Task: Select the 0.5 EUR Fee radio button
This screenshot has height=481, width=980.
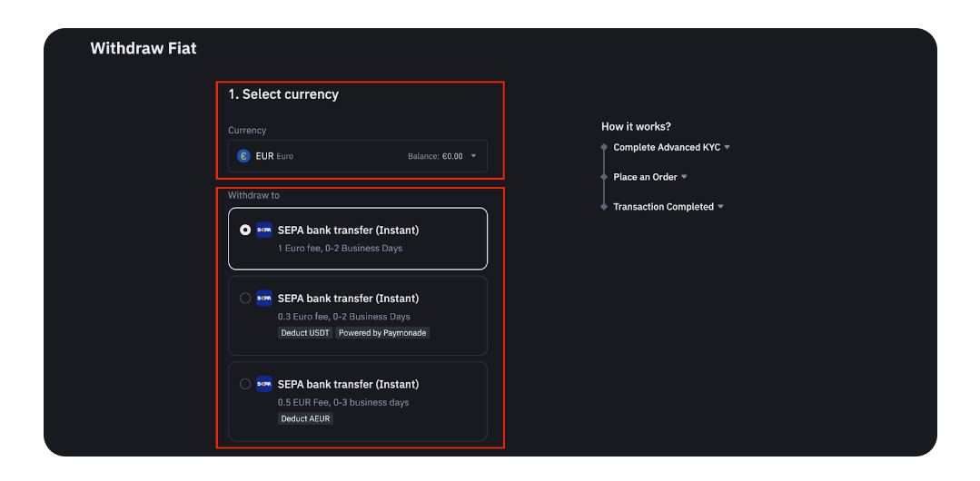Action: tap(245, 384)
